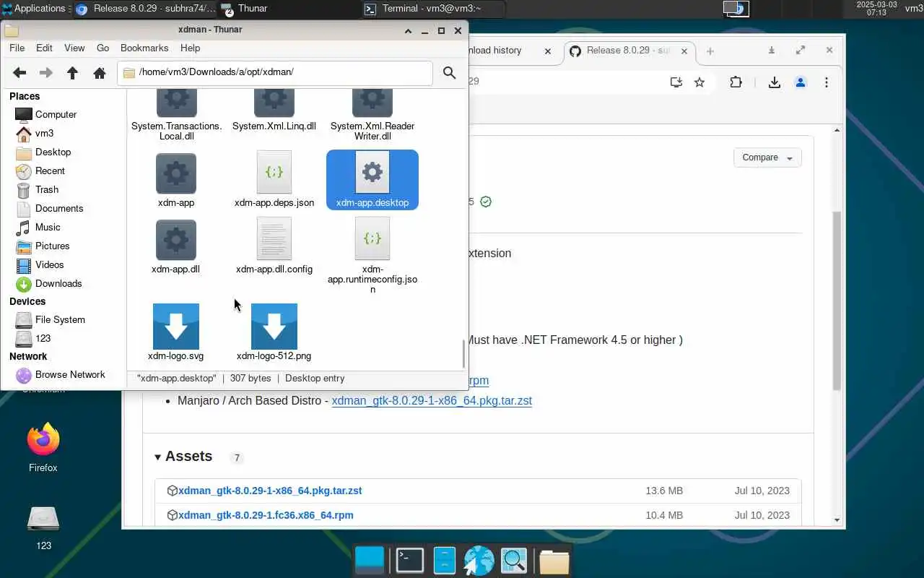Open terminal launcher in bottom dock
This screenshot has height=578, width=924.
(x=409, y=561)
